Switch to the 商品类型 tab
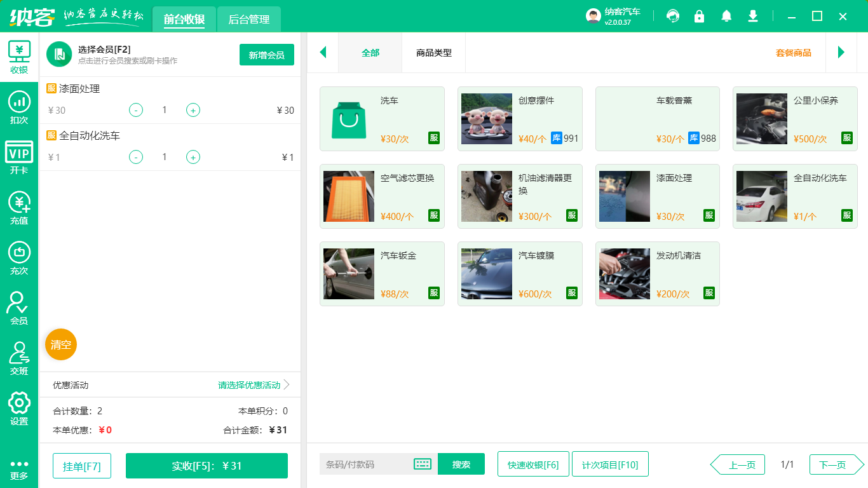This screenshot has height=488, width=868. click(x=435, y=53)
